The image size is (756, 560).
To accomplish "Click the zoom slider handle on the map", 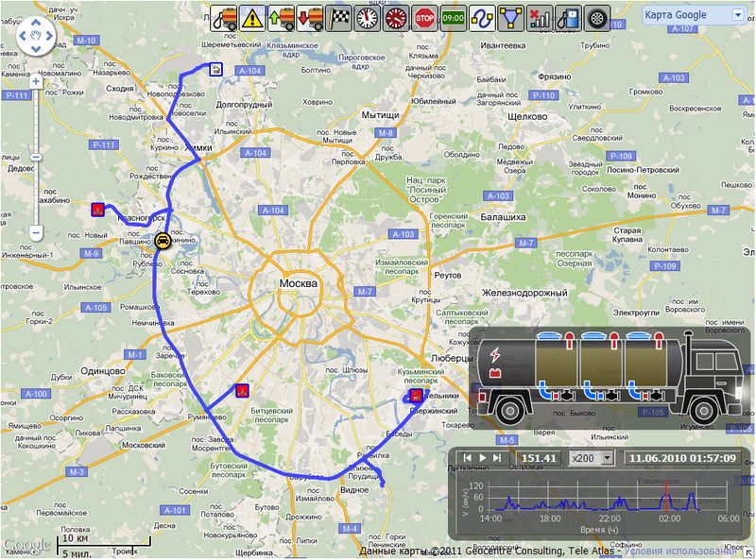I will tap(36, 157).
